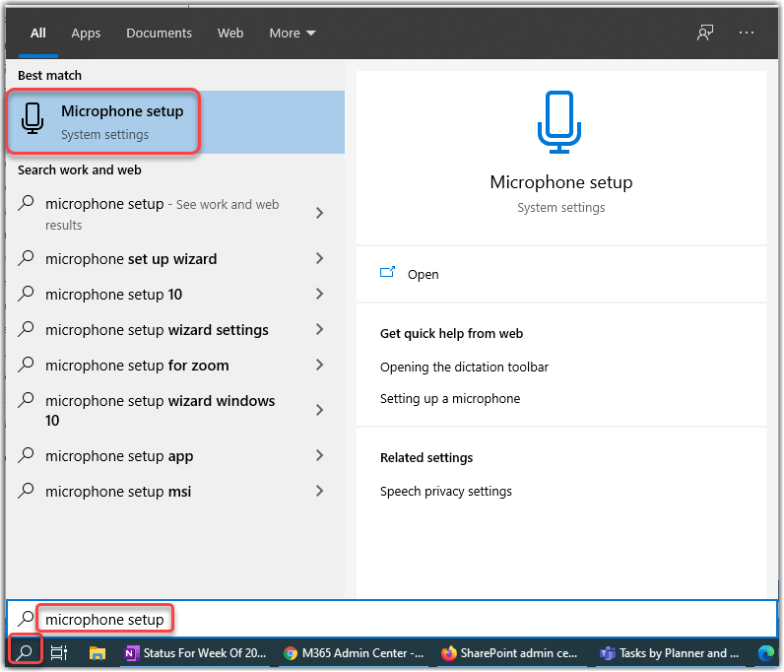Click Setting up a microphone help link
Image resolution: width=784 pixels, height=672 pixels.
click(450, 398)
